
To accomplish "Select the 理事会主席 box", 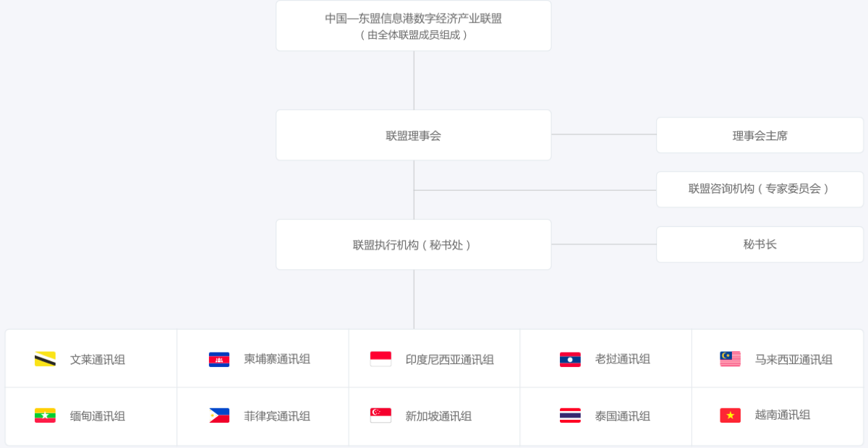I will click(759, 135).
